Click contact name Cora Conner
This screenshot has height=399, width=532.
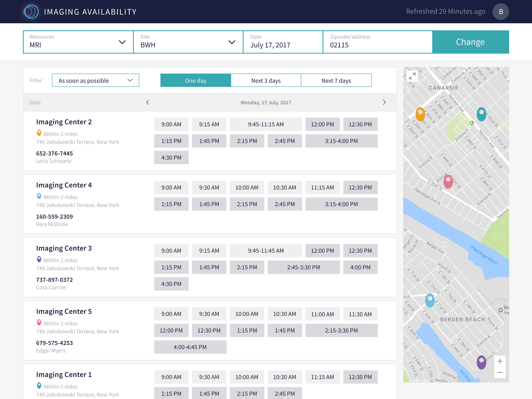[51, 287]
